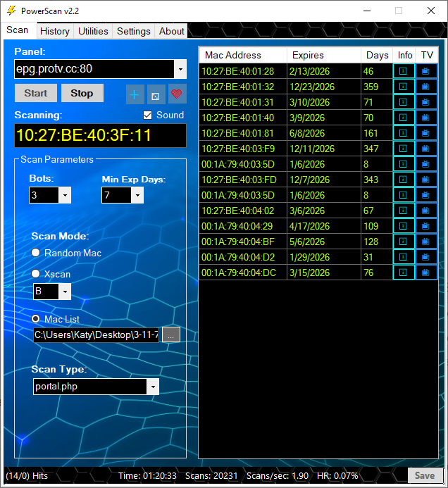448x488 pixels.
Task: Click the scanning MAC 10:27:BE:40:3F:11 display
Action: [x=100, y=135]
